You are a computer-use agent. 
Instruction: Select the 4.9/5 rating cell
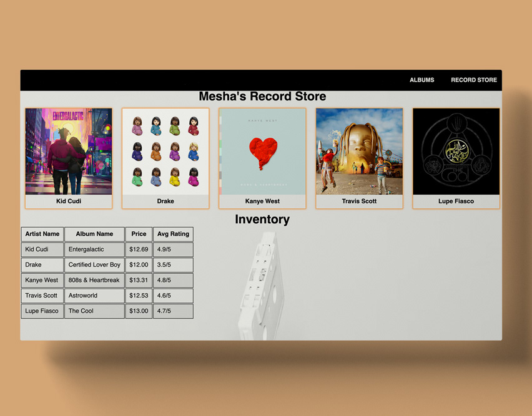(x=173, y=249)
